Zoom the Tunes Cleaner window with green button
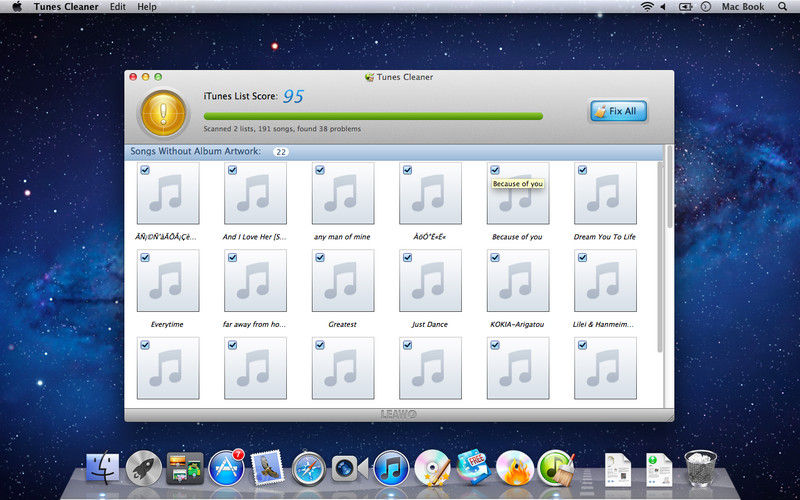 click(158, 77)
